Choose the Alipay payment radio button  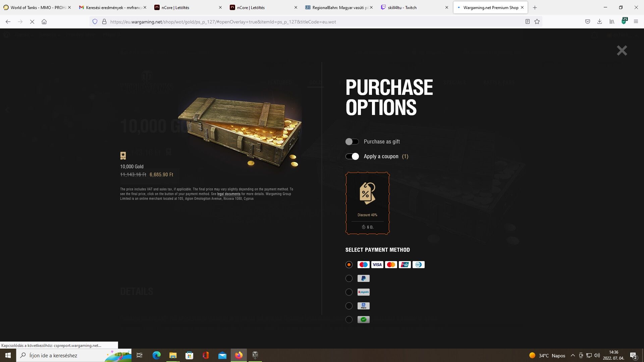pyautogui.click(x=349, y=306)
